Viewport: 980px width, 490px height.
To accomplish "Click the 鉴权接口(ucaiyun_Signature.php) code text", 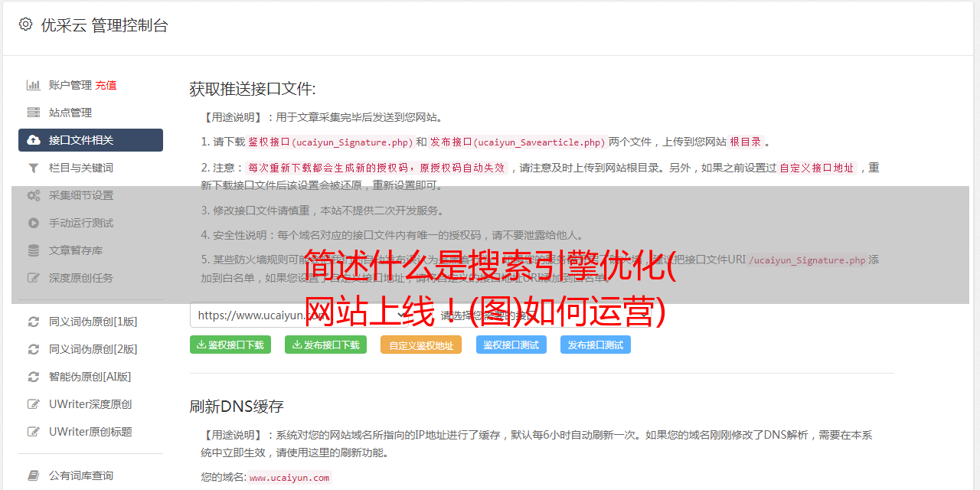I will tap(330, 142).
